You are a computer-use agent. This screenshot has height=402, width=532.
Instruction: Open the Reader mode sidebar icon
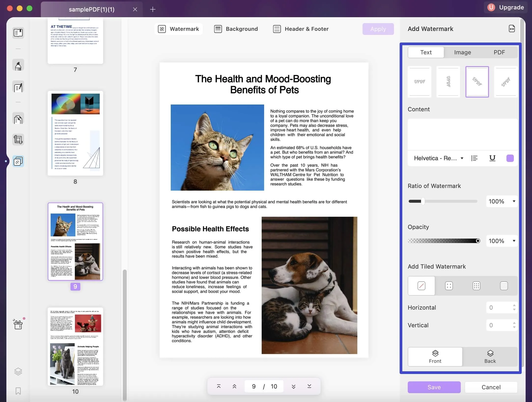coord(18,33)
